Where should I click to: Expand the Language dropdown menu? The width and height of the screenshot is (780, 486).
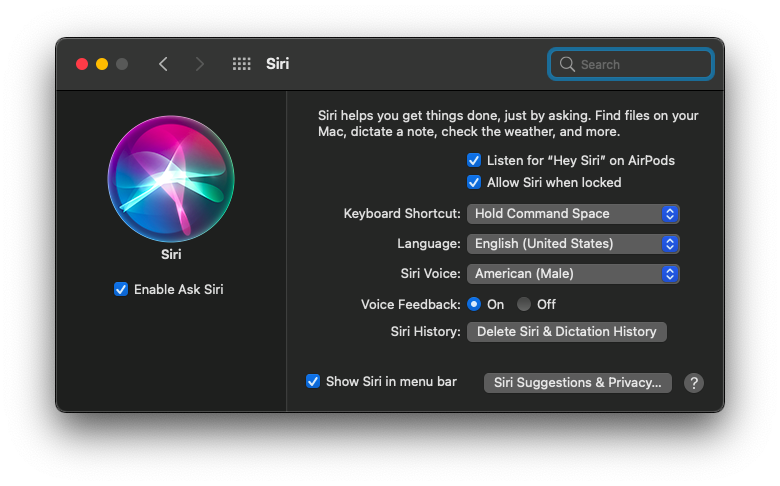coord(573,243)
